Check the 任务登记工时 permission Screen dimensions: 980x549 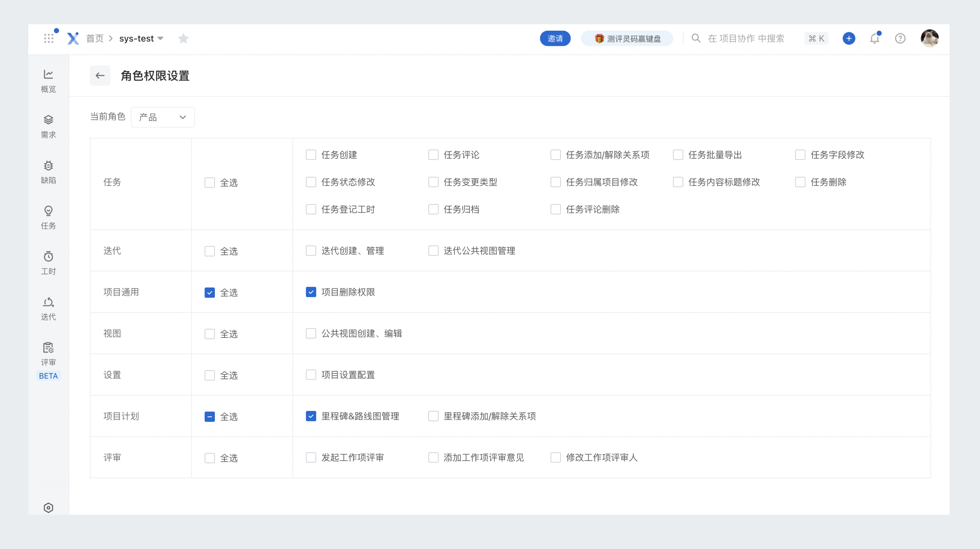click(311, 209)
